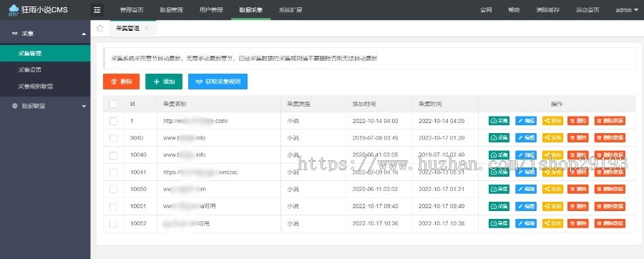Click 采集 button for row id 1
644x259 pixels.
(499, 121)
